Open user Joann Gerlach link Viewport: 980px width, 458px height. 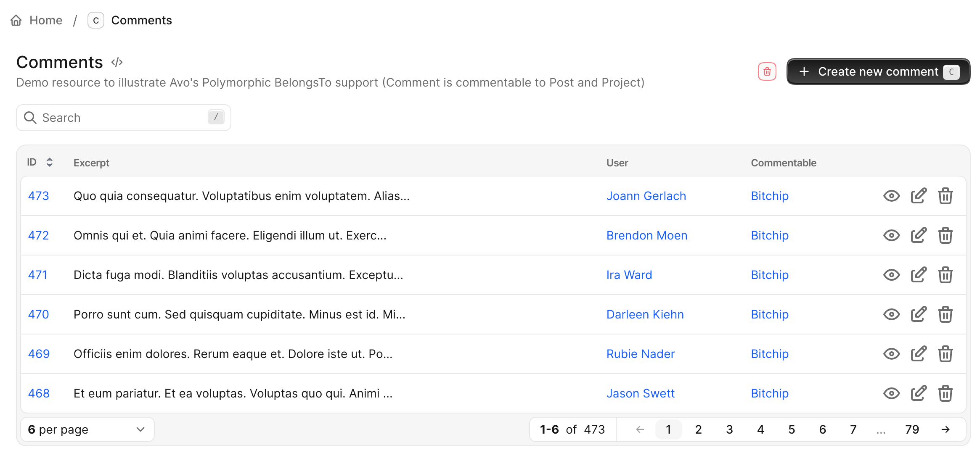pyautogui.click(x=646, y=196)
